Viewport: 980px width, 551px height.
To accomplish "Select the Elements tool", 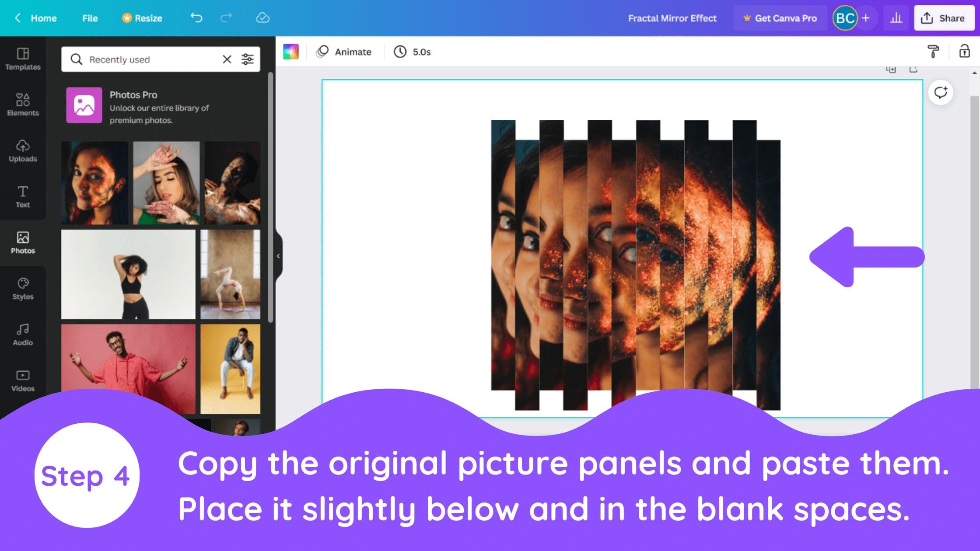I will [x=22, y=104].
